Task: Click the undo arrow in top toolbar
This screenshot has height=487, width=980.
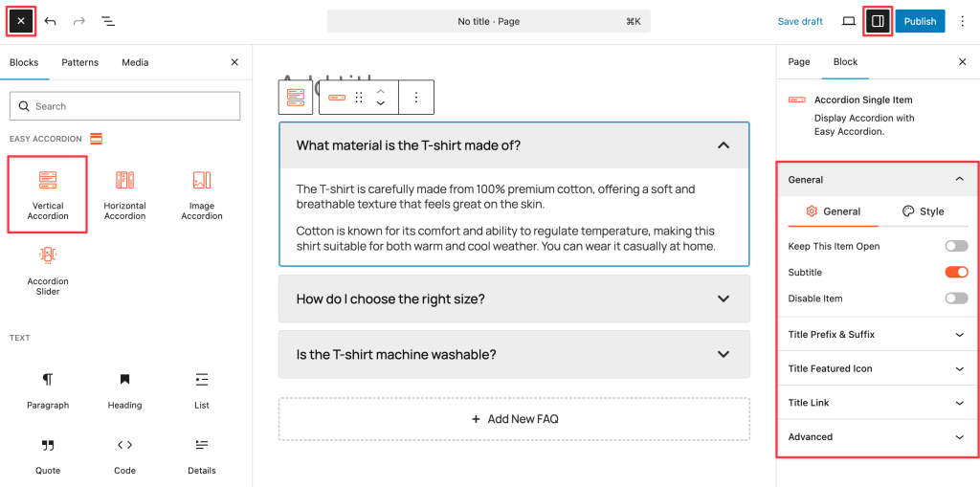Action: pos(51,21)
